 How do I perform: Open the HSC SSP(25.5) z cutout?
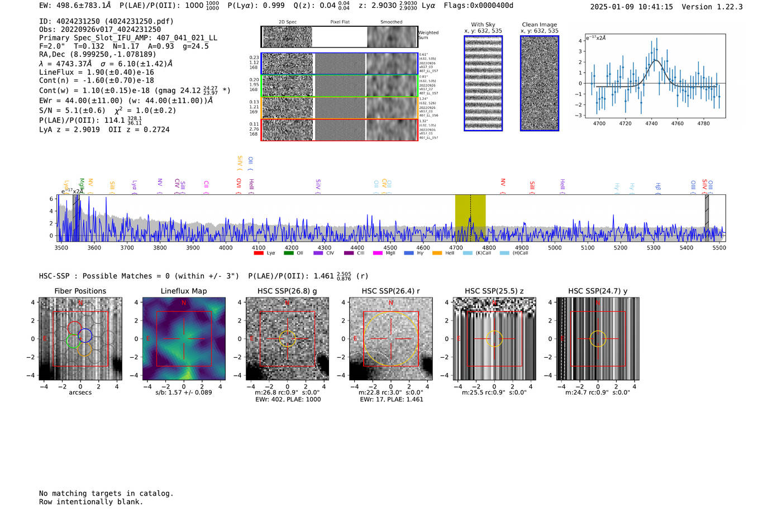coord(494,339)
